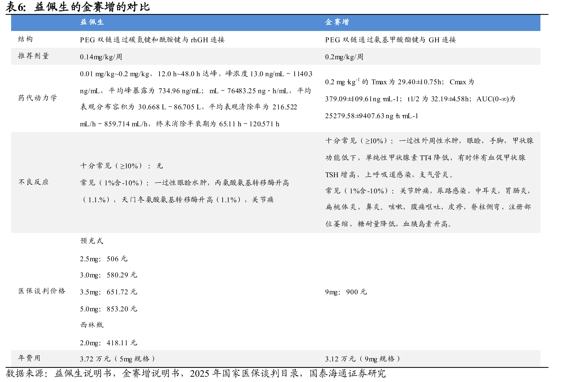The width and height of the screenshot is (588, 382).
Task: Click the cell '3.72 万元（5mg 规格）'
Action: pos(117,359)
